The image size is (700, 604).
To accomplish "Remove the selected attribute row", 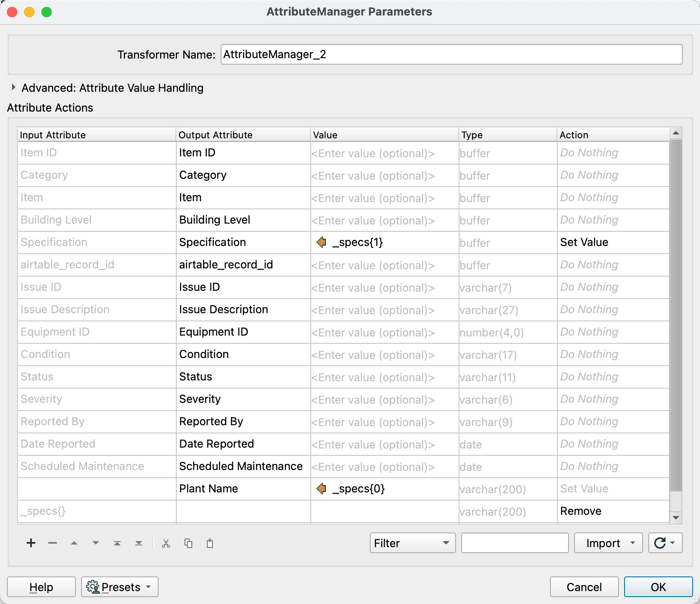I will (52, 543).
